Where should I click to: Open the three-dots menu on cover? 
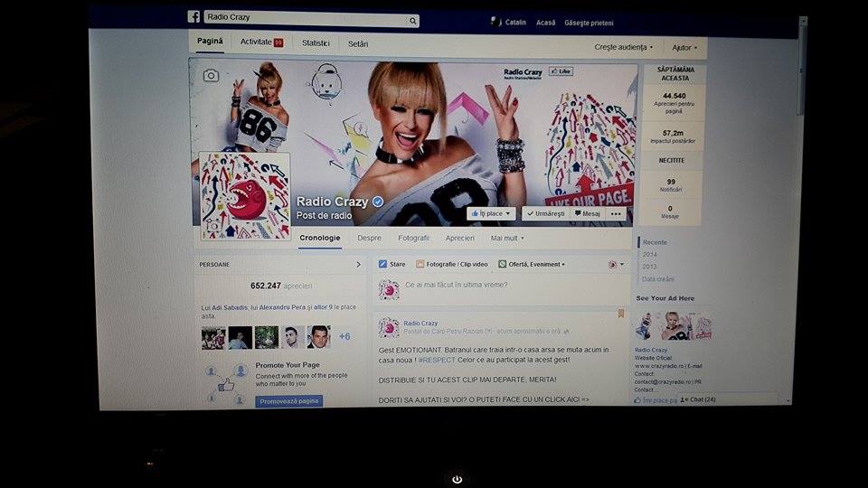(x=617, y=214)
